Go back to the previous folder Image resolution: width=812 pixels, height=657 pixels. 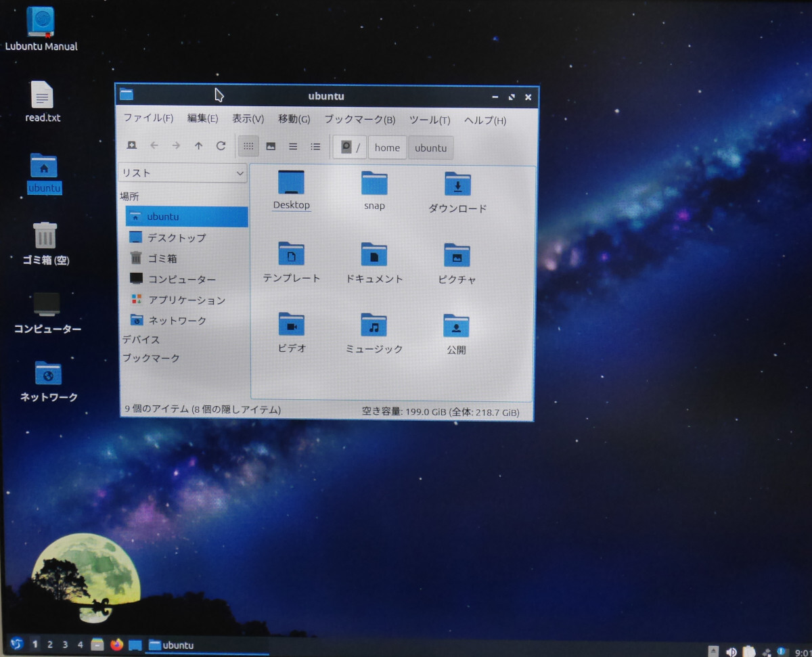pos(154,145)
